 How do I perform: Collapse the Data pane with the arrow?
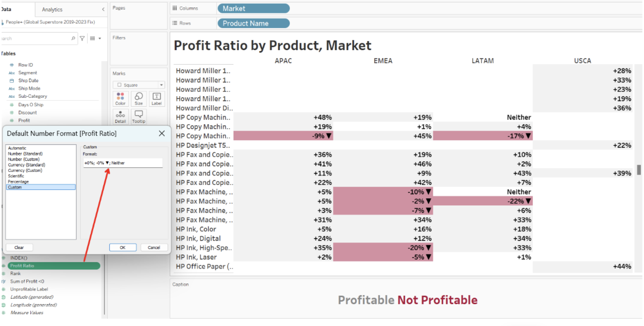(x=103, y=9)
